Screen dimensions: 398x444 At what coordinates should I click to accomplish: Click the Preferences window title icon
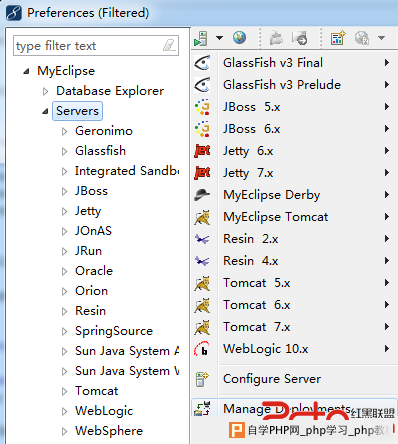click(14, 13)
